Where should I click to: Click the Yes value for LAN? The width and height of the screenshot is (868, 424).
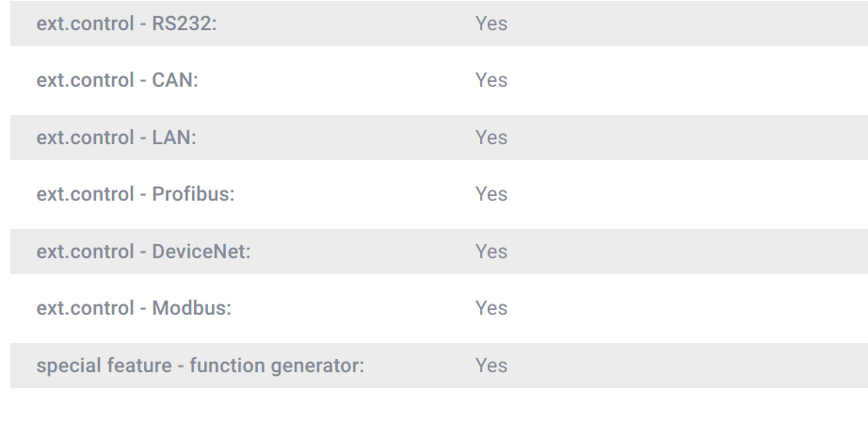(491, 138)
